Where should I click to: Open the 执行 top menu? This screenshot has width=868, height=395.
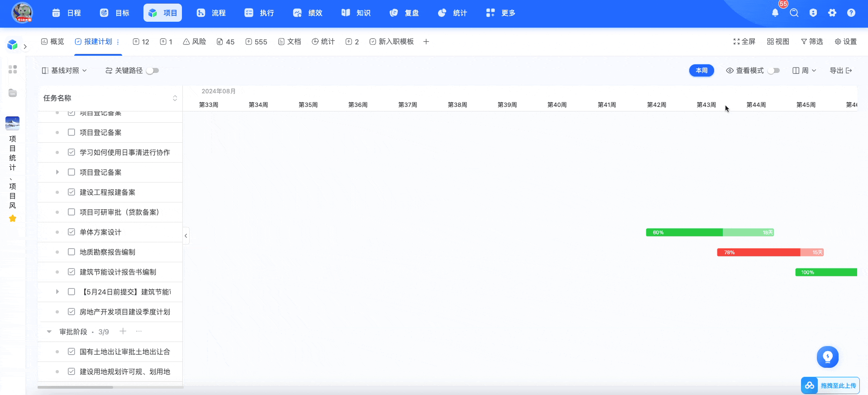tap(260, 13)
